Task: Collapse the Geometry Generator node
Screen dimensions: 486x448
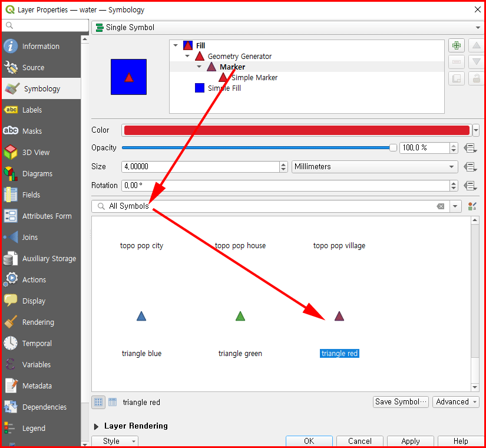Action: (x=187, y=56)
